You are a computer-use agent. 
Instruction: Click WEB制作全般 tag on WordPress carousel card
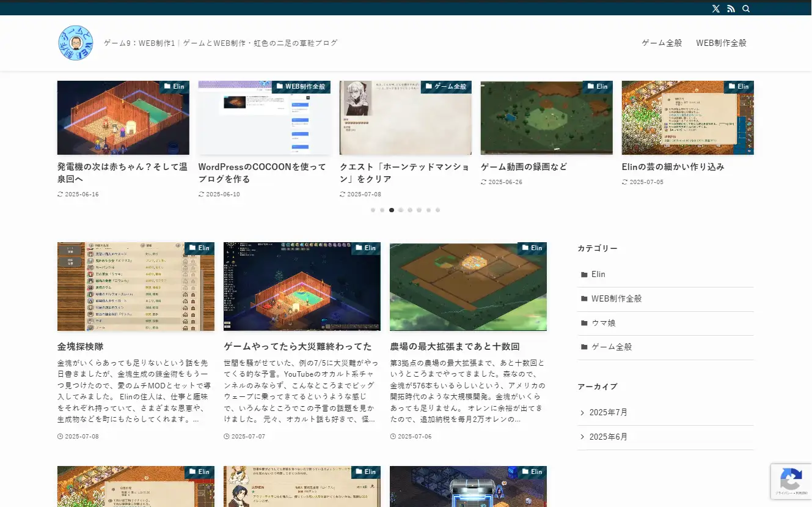(x=301, y=87)
